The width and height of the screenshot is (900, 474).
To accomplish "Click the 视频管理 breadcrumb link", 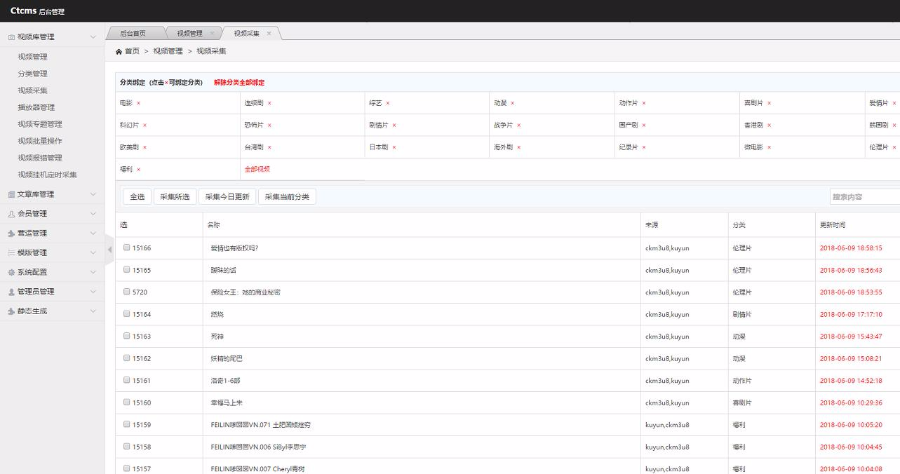I will [168, 51].
